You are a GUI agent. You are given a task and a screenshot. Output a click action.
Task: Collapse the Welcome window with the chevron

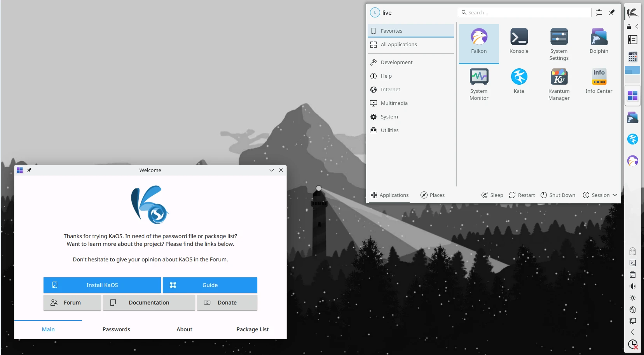pyautogui.click(x=271, y=170)
